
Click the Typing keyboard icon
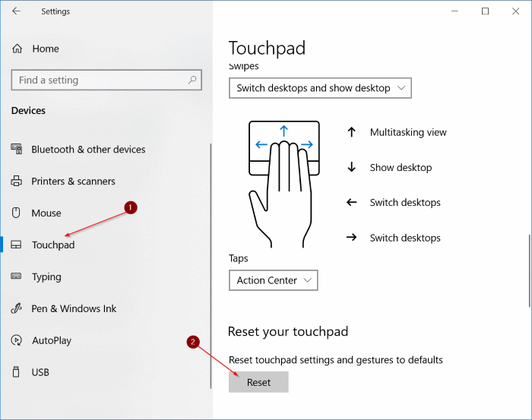(x=17, y=277)
